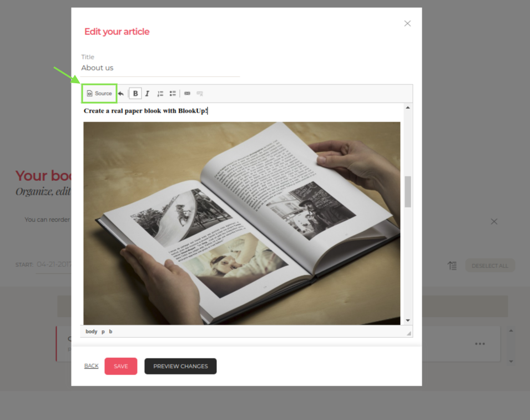Switch editor to Source view
The height and width of the screenshot is (420, 530).
point(99,93)
